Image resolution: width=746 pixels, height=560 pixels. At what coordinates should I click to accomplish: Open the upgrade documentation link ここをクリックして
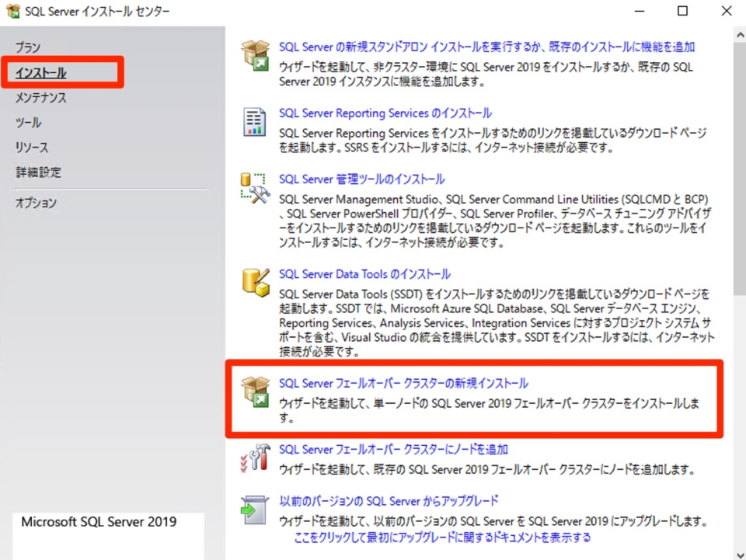pyautogui.click(x=442, y=537)
